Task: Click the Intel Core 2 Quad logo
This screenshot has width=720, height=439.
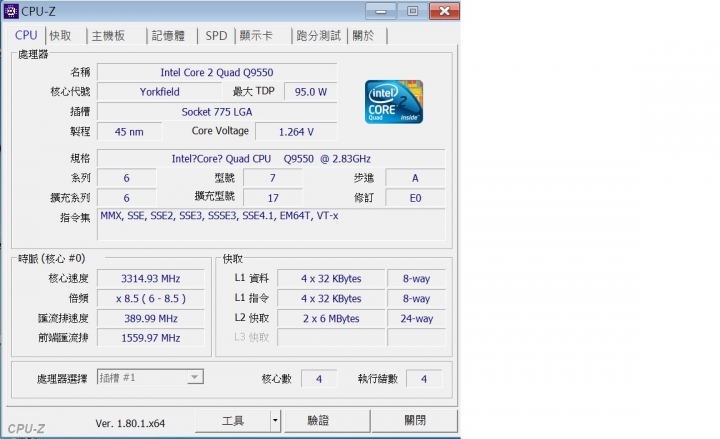Action: click(x=394, y=102)
